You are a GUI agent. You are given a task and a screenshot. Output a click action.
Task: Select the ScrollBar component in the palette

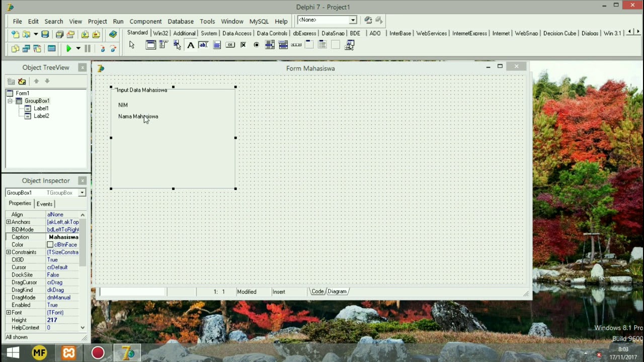tap(296, 45)
